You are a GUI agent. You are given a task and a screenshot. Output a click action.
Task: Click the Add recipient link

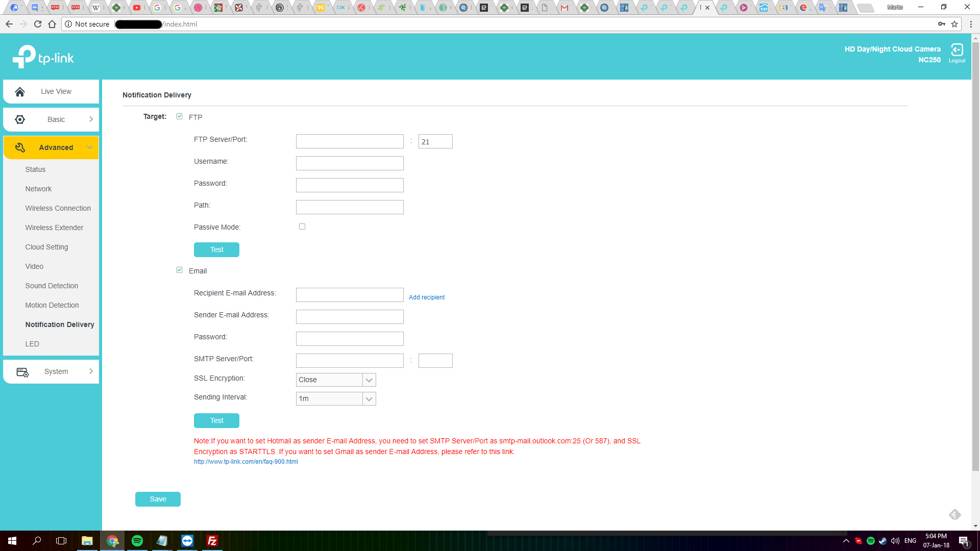click(427, 297)
